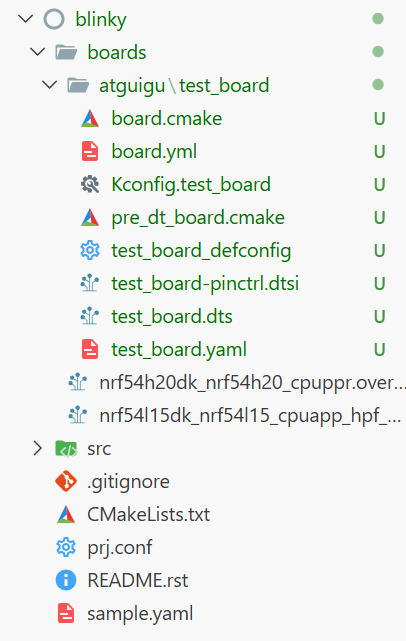Open the prj.conf file
The image size is (406, 641).
[120, 548]
